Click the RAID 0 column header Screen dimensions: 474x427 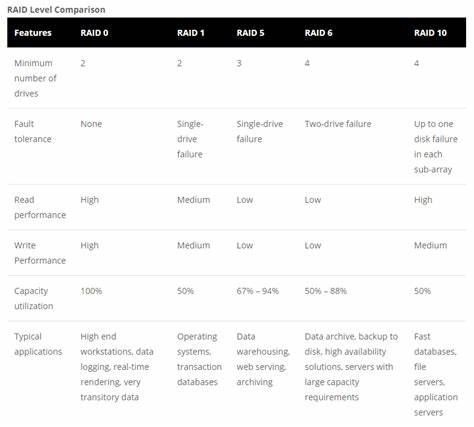(94, 33)
